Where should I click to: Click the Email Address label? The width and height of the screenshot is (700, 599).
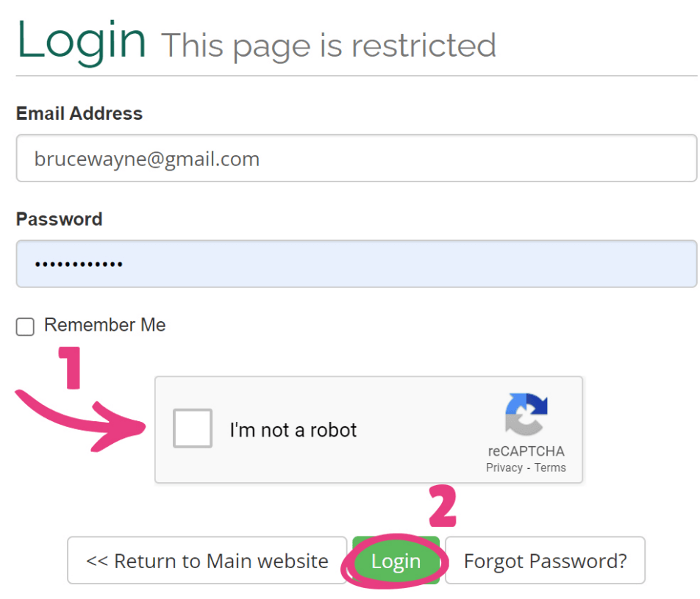79,113
